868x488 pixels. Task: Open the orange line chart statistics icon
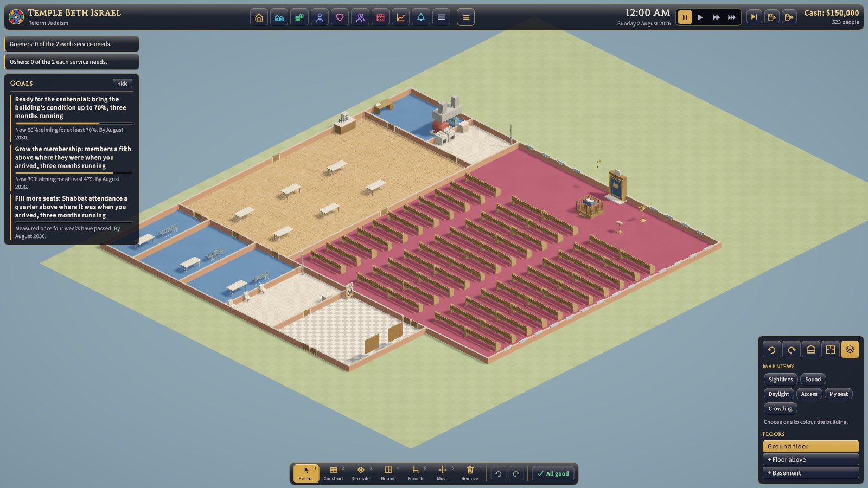401,17
